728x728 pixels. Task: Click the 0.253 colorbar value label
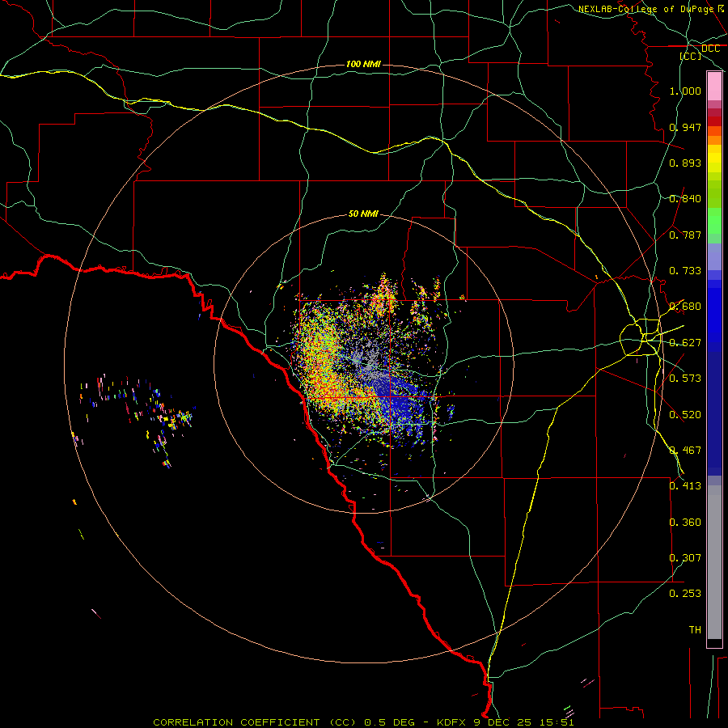click(685, 594)
